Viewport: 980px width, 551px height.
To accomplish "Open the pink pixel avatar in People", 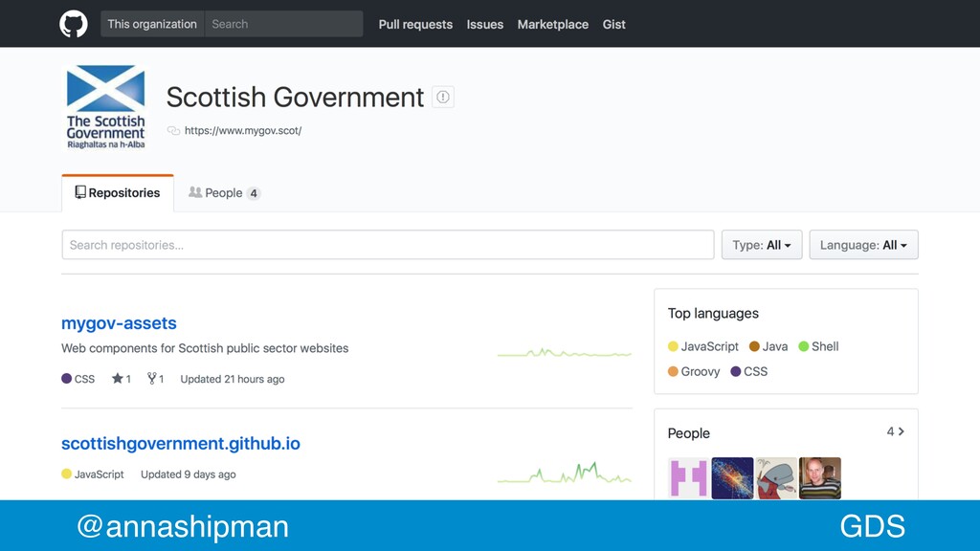I will click(x=689, y=478).
